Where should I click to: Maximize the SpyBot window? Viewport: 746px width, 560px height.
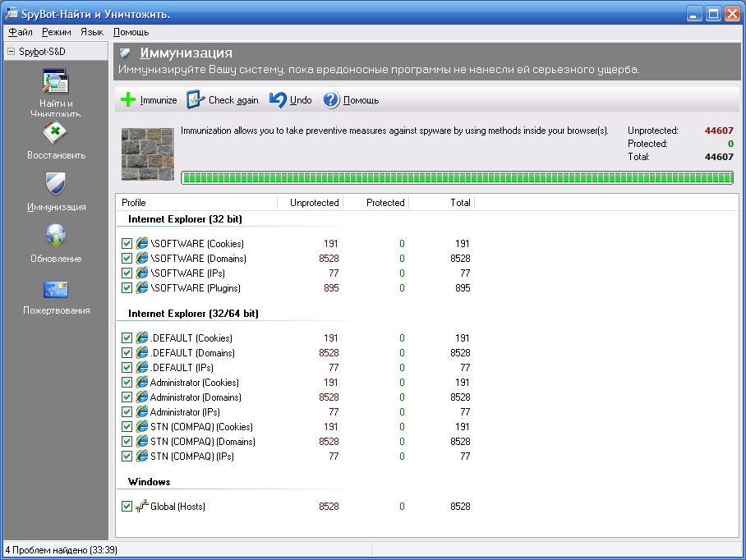713,14
